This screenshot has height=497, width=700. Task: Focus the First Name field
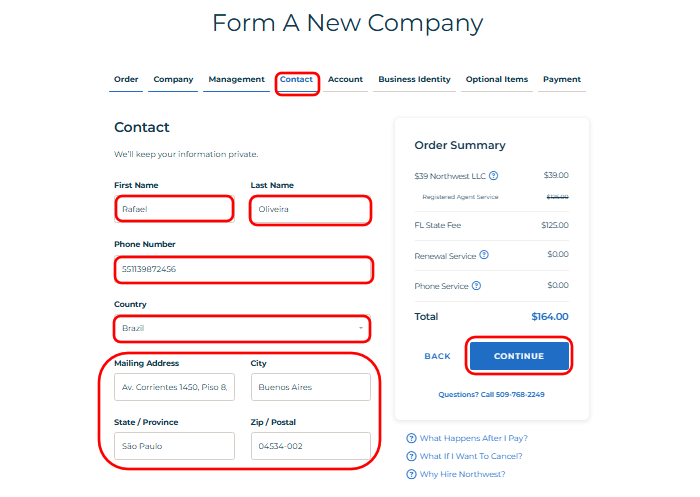point(174,210)
